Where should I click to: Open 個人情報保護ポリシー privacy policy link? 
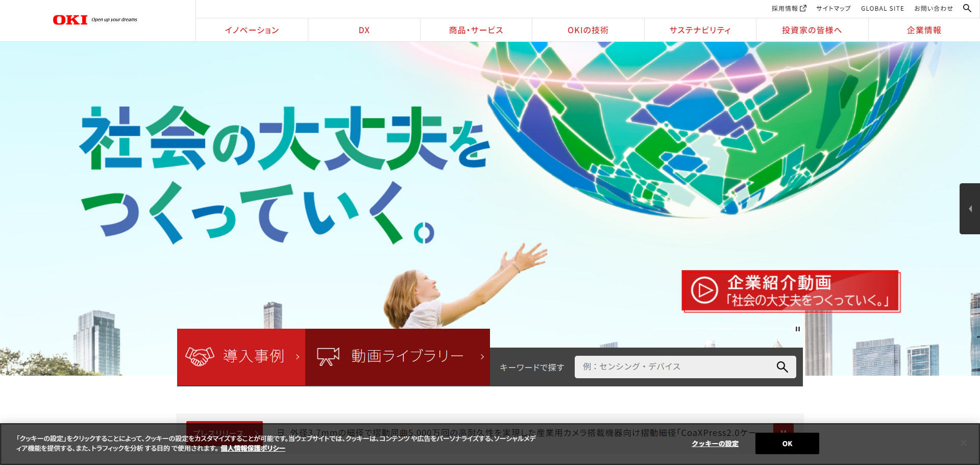click(253, 448)
